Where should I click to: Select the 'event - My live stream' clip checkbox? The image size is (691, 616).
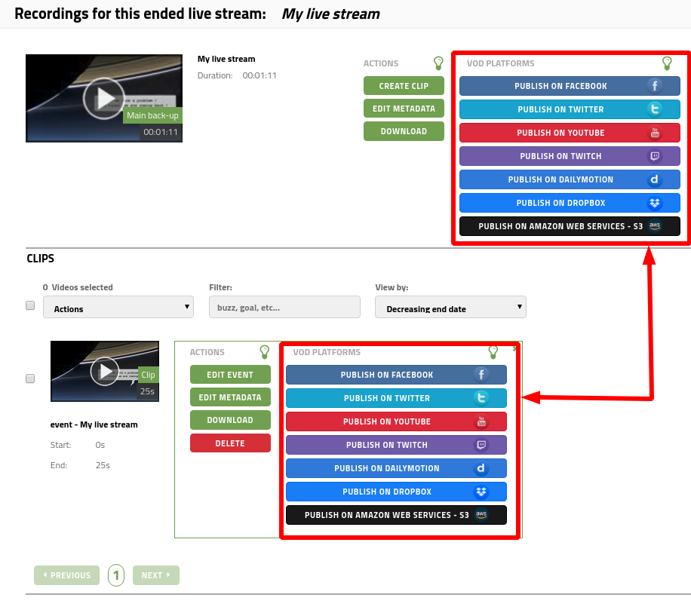(30, 378)
